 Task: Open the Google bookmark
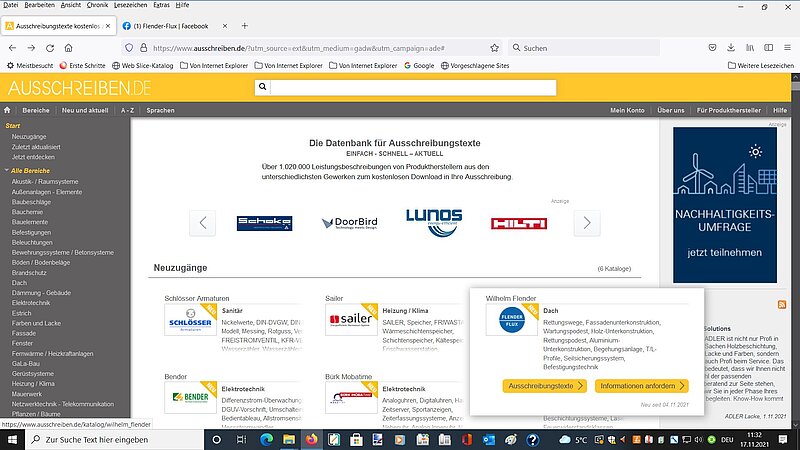click(x=419, y=65)
